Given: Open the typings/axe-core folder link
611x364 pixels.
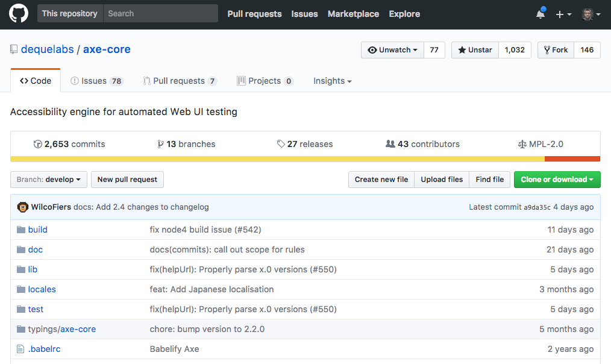Looking at the screenshot, I should coord(62,329).
